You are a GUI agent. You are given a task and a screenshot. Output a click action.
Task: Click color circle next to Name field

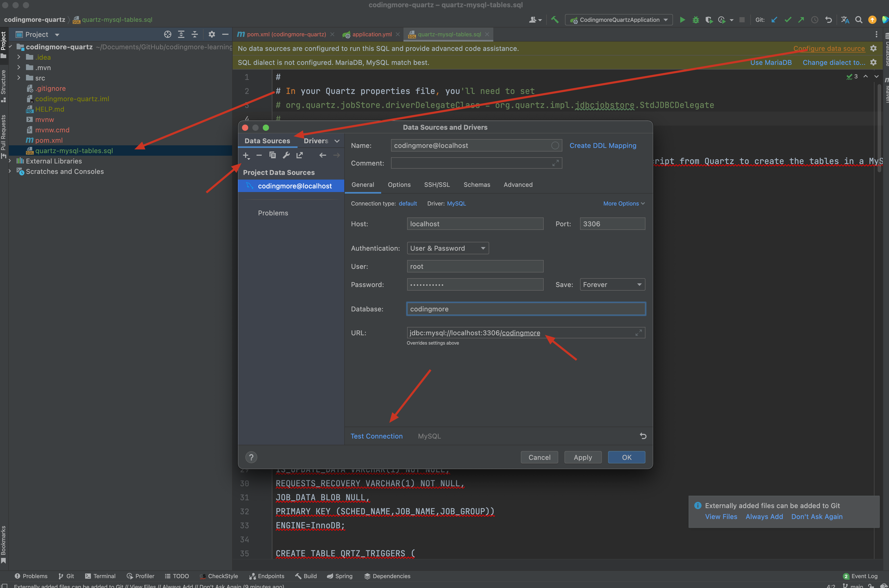coord(555,146)
